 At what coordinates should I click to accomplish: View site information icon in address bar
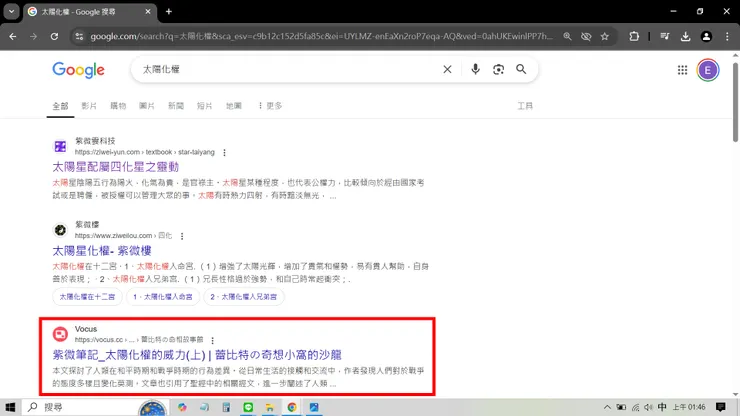pyautogui.click(x=79, y=36)
